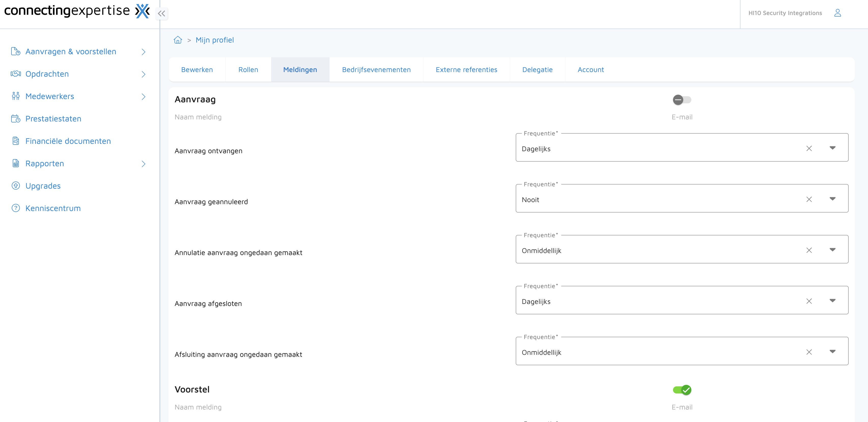Expand the Medewerkers submenu chevron

[144, 97]
